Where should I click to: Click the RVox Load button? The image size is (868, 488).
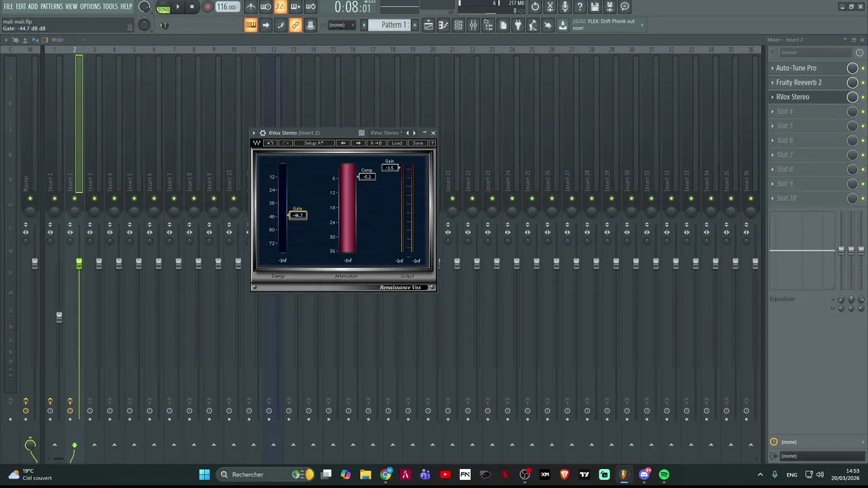click(397, 143)
